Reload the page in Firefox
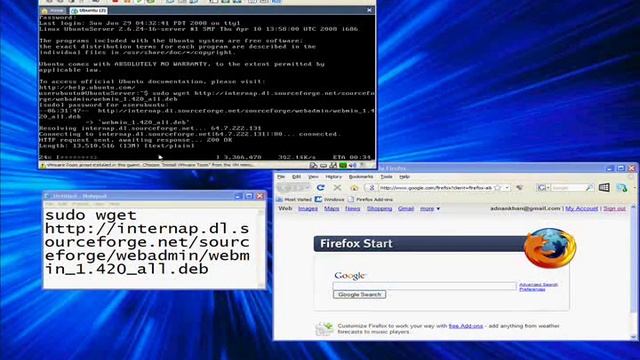The height and width of the screenshot is (360, 640). [x=321, y=187]
